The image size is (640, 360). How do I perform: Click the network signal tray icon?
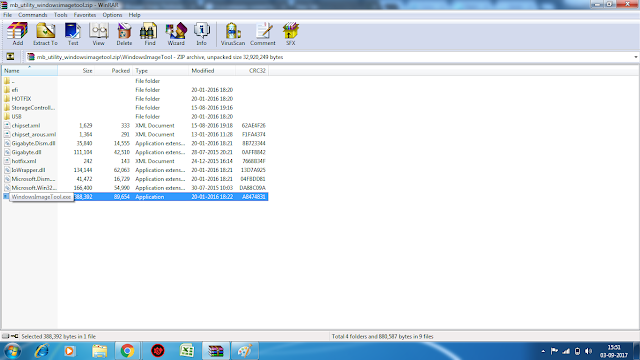tap(566, 351)
